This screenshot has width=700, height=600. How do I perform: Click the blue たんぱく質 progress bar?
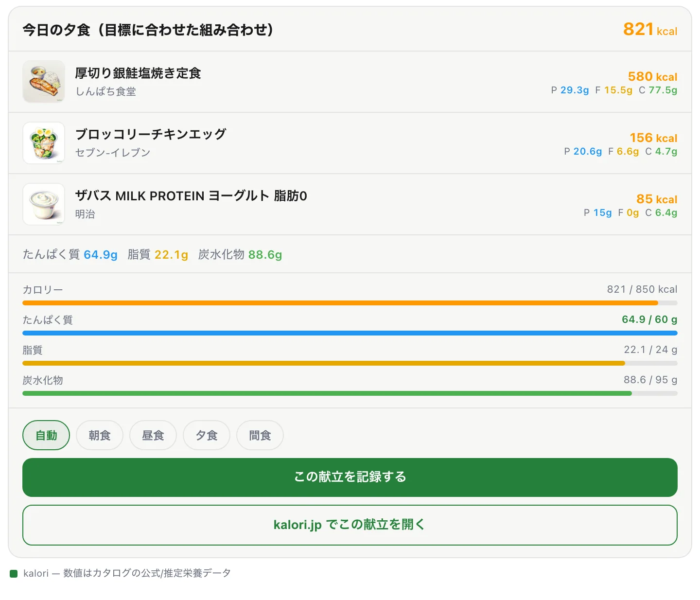350,333
